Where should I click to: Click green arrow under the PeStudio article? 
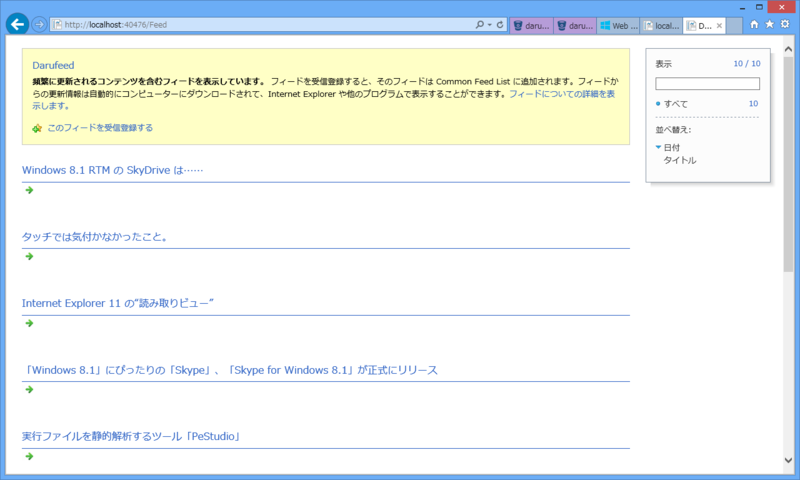[x=29, y=456]
